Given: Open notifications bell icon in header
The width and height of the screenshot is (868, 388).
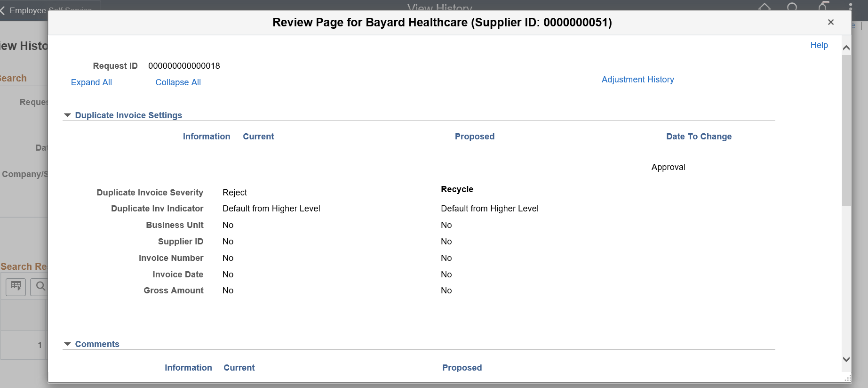Looking at the screenshot, I should 823,6.
